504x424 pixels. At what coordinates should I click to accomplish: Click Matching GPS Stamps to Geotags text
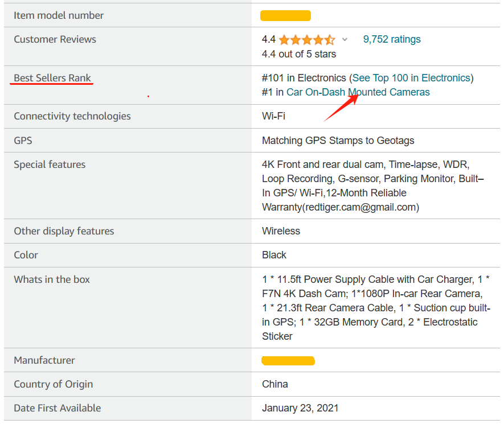tap(338, 141)
